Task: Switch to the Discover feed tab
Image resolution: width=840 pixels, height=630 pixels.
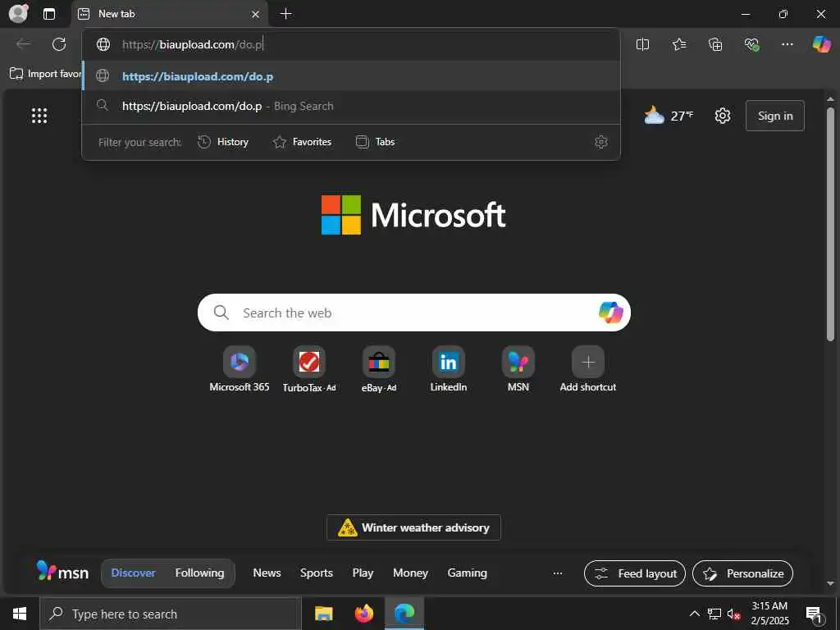Action: pyautogui.click(x=133, y=573)
